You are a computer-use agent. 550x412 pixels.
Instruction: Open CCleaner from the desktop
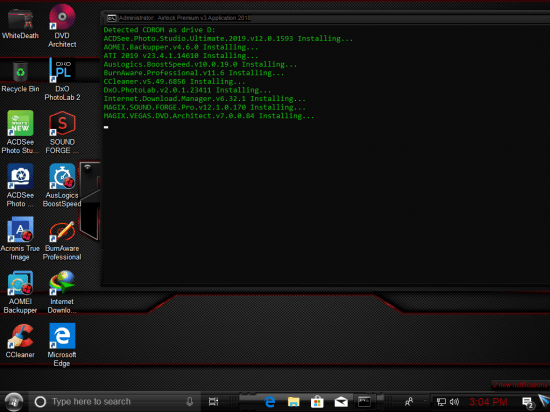[20, 341]
